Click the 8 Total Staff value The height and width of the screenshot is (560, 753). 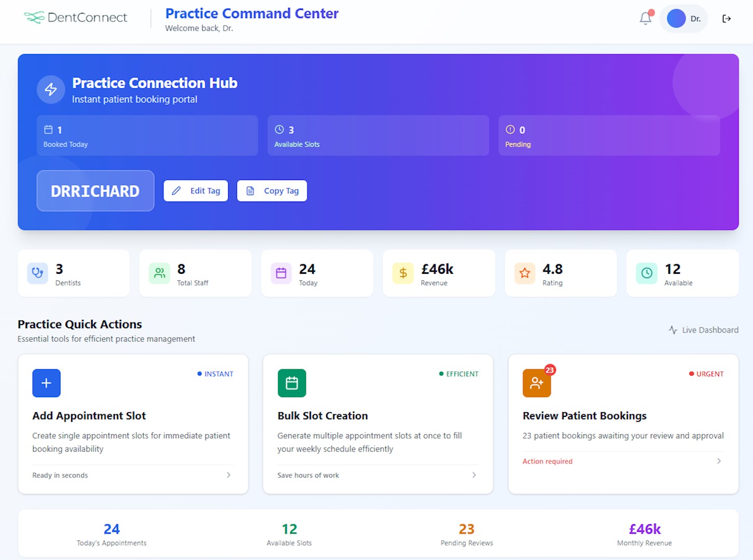tap(181, 269)
